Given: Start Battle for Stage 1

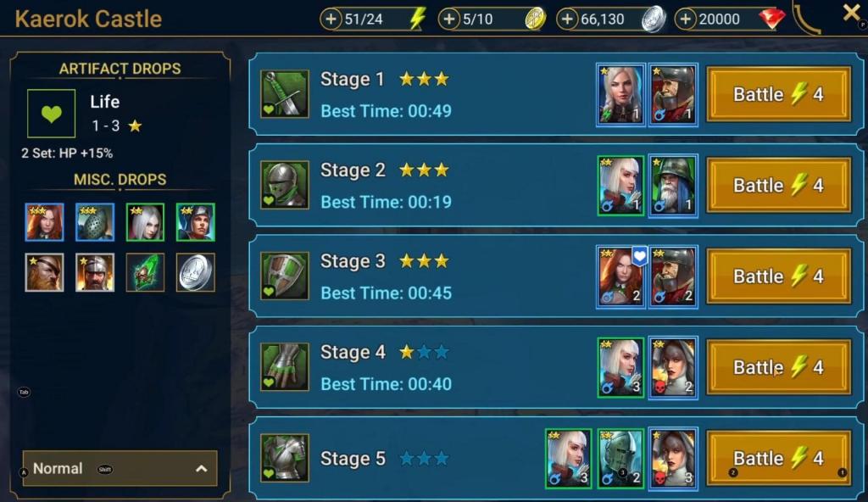Looking at the screenshot, I should tap(779, 94).
